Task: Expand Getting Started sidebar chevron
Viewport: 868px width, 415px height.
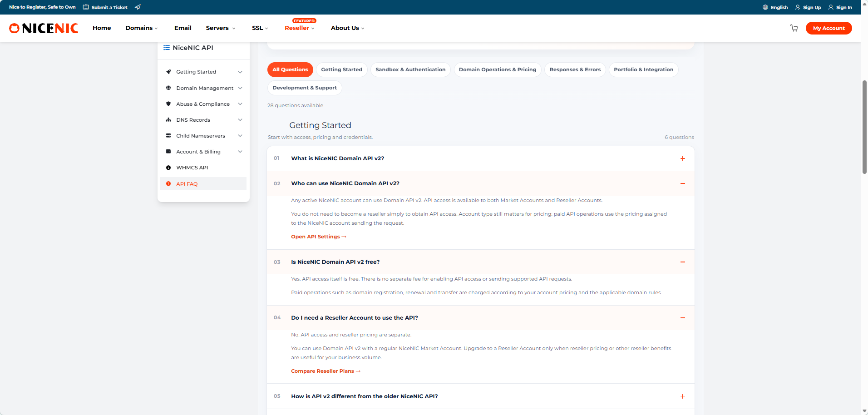Action: pos(240,72)
